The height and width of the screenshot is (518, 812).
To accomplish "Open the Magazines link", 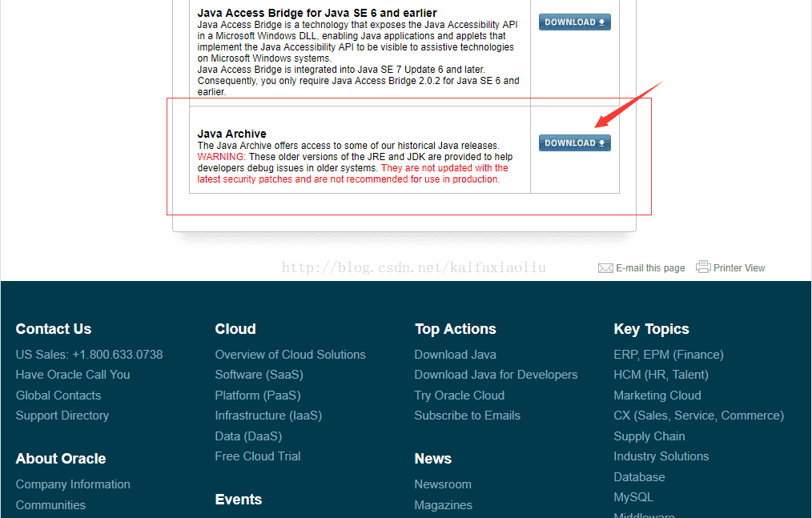I will [444, 505].
